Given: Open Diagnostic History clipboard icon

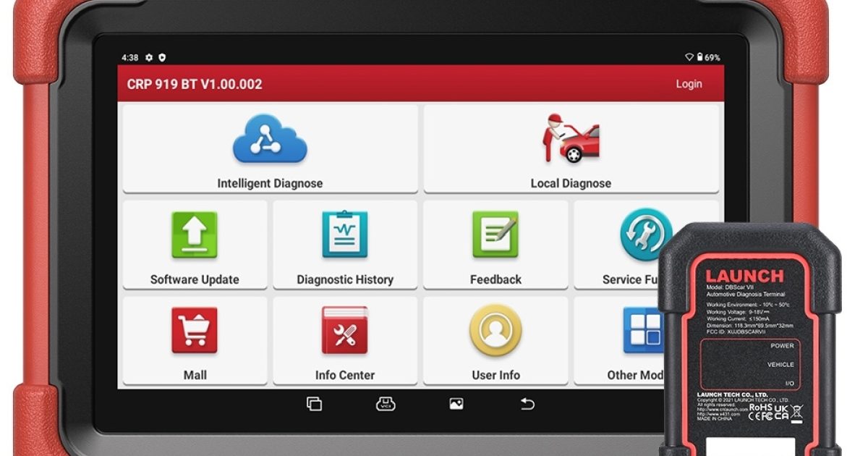Looking at the screenshot, I should (x=345, y=235).
